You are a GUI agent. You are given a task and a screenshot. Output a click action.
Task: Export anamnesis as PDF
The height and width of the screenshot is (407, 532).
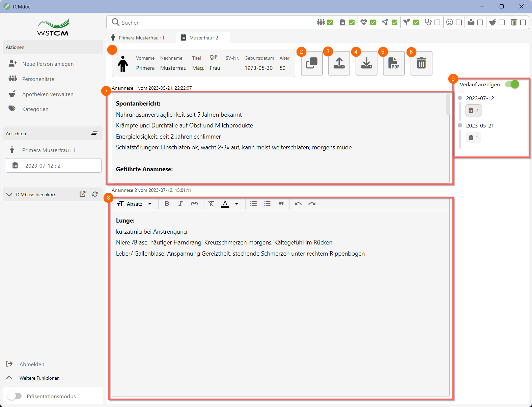coord(394,63)
